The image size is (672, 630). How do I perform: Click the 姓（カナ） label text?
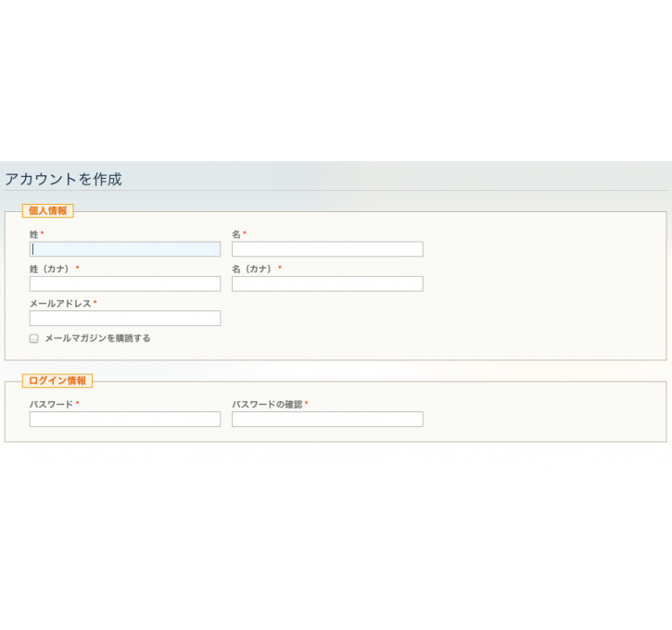pyautogui.click(x=49, y=269)
